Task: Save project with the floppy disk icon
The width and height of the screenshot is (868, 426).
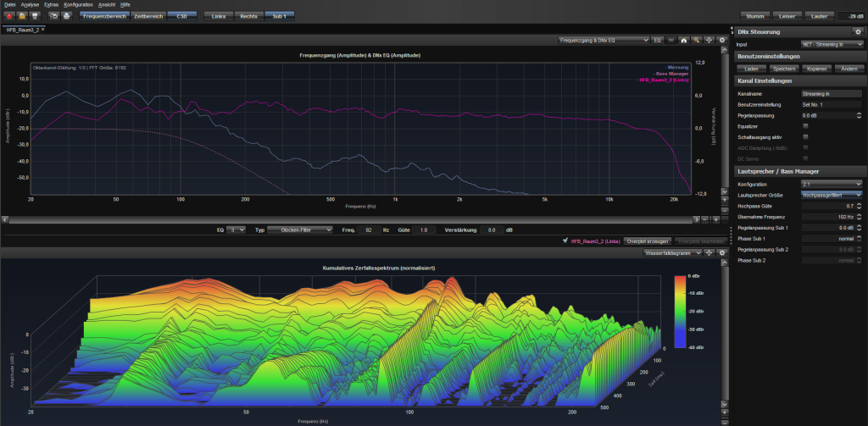Action: pyautogui.click(x=35, y=16)
